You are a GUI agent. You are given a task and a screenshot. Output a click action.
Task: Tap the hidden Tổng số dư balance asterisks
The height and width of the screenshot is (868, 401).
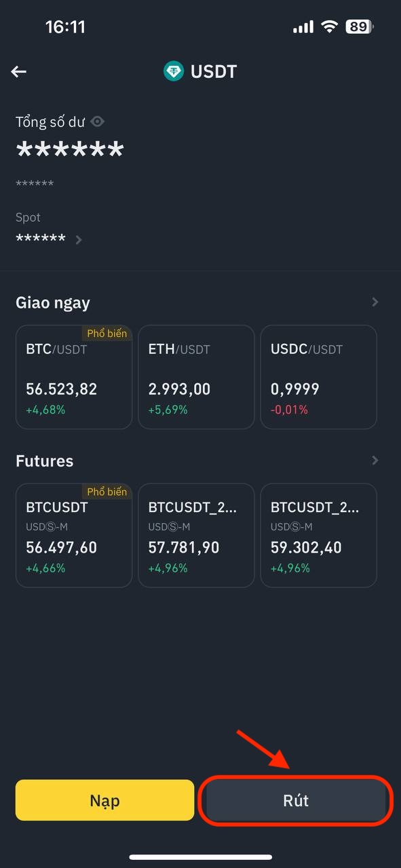coord(70,151)
